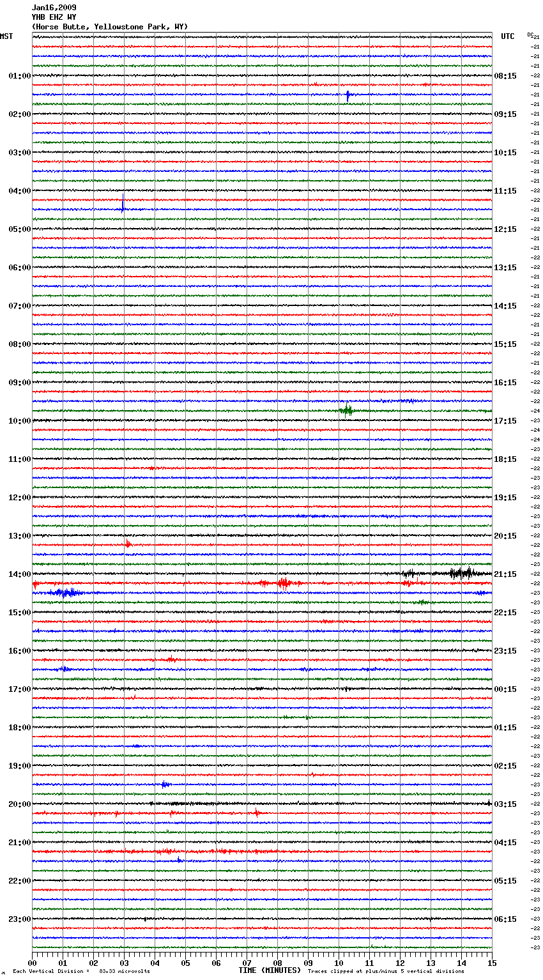Click the 'DC' column header at top right
Screen dimensions: 543x980
point(530,35)
